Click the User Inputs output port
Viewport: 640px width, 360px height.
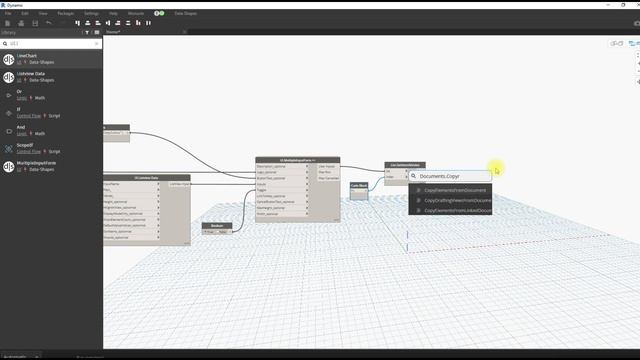327,167
